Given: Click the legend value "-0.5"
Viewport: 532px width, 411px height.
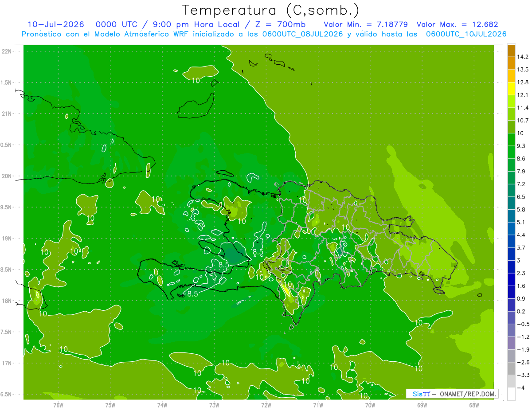Looking at the screenshot, I should [523, 324].
